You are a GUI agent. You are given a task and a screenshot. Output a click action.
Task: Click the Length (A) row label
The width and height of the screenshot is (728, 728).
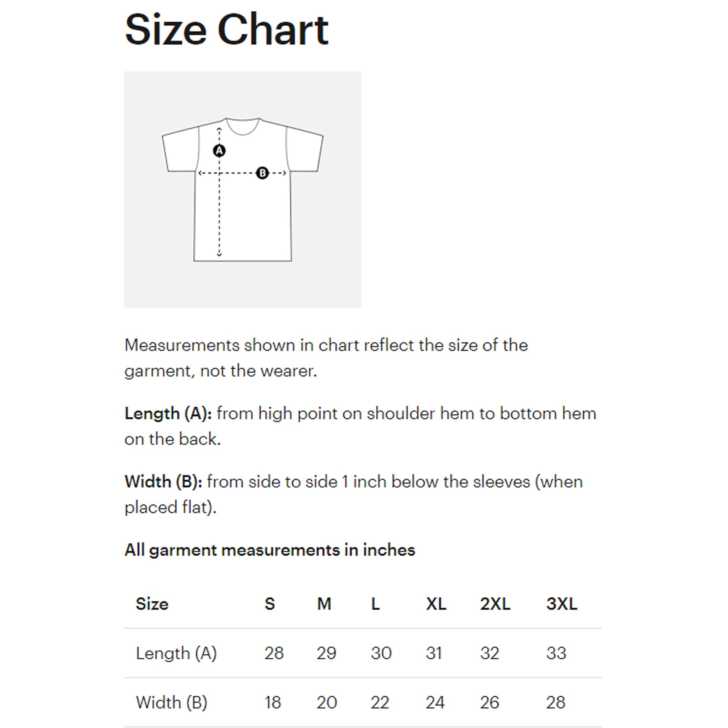[176, 653]
